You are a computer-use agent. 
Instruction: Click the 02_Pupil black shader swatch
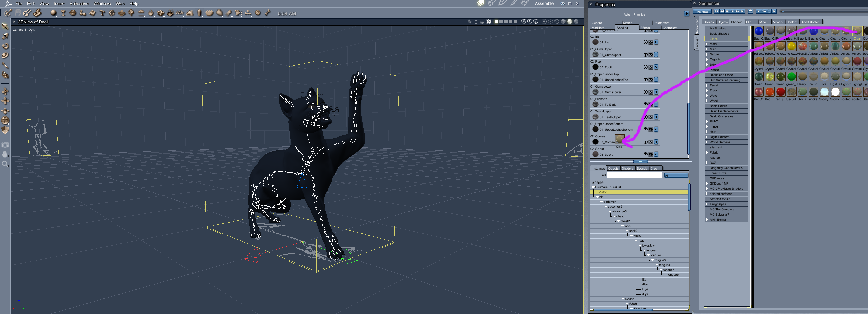click(x=595, y=67)
